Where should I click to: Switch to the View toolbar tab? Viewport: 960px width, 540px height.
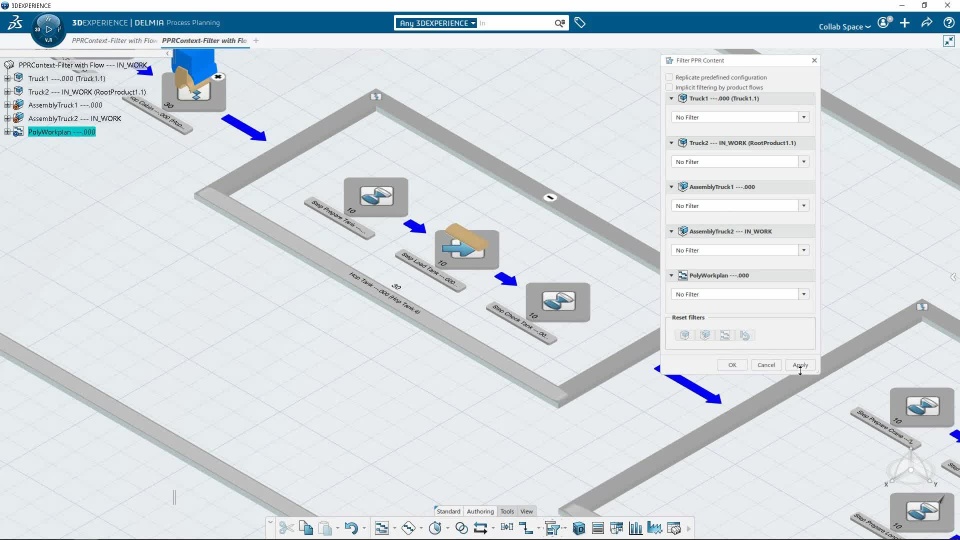[527, 511]
